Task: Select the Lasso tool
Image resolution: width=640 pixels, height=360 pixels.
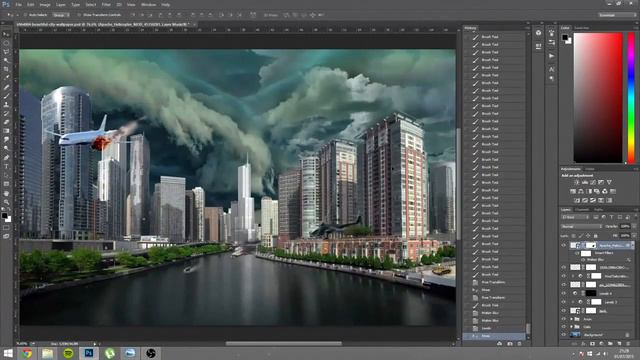Action: point(6,52)
